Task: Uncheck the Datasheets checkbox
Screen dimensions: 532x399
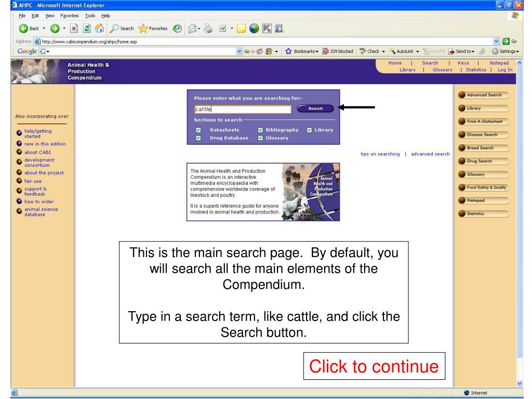Action: [198, 130]
